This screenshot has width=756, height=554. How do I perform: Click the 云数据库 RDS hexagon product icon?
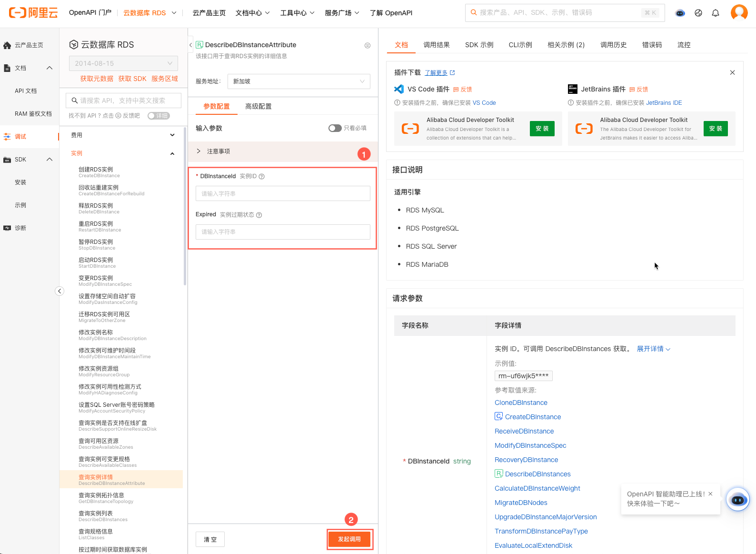[74, 45]
